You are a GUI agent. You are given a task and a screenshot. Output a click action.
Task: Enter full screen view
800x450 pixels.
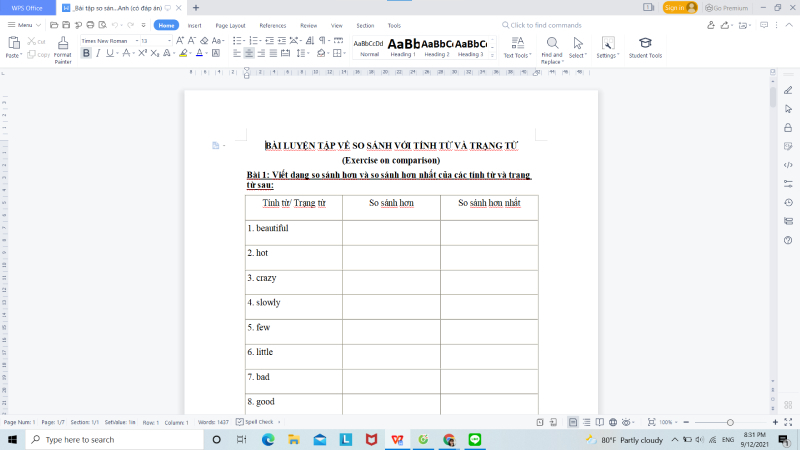(x=788, y=422)
